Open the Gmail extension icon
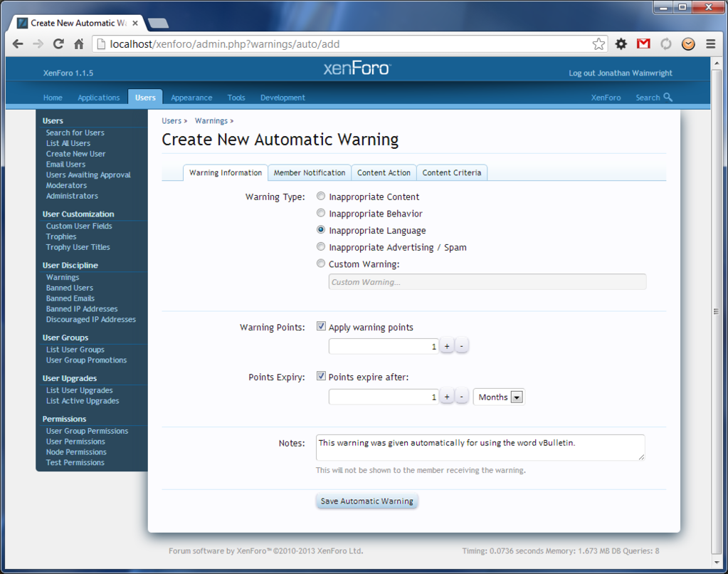 click(643, 44)
